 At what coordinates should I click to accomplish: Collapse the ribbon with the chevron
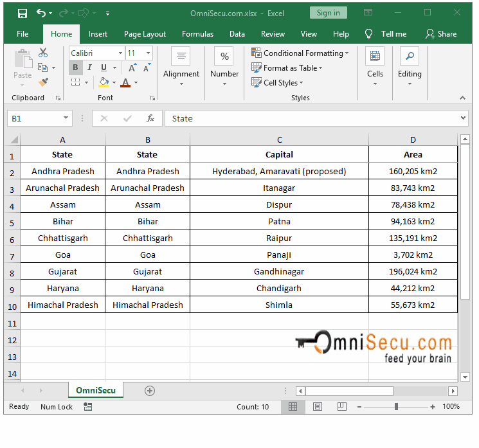pyautogui.click(x=462, y=98)
